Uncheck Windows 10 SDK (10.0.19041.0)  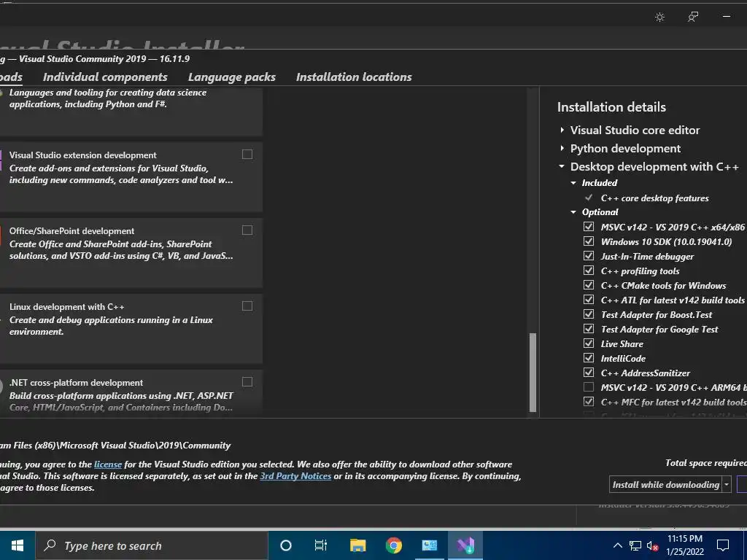(589, 241)
